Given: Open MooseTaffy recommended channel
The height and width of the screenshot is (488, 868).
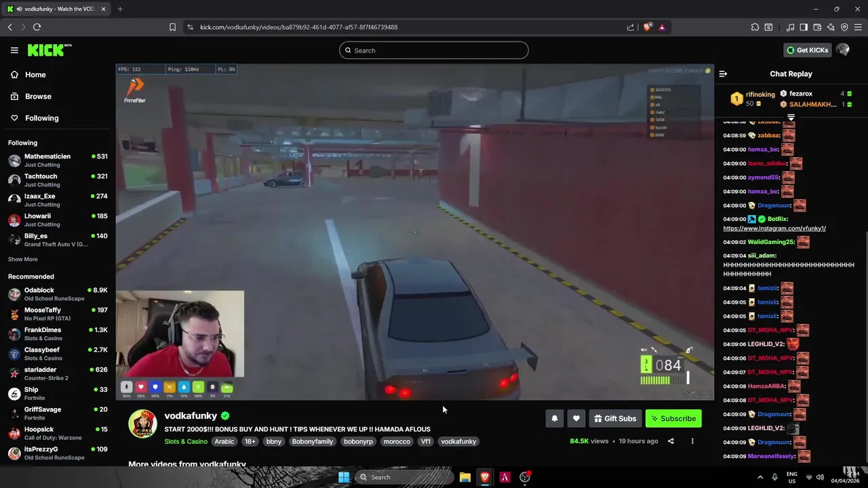Looking at the screenshot, I should coord(58,314).
